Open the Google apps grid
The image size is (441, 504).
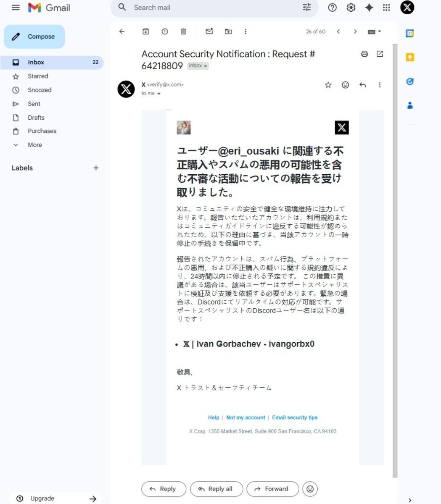click(386, 8)
